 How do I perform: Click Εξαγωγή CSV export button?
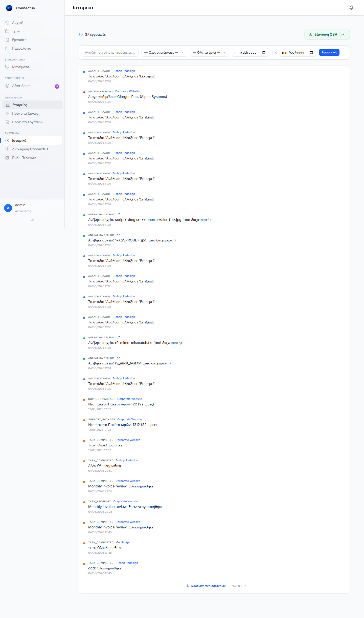(x=327, y=34)
